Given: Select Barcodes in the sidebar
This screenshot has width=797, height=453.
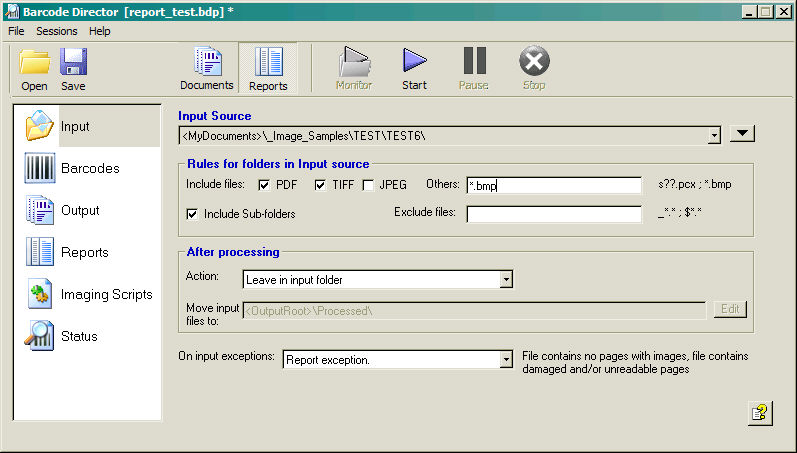Looking at the screenshot, I should 87,168.
